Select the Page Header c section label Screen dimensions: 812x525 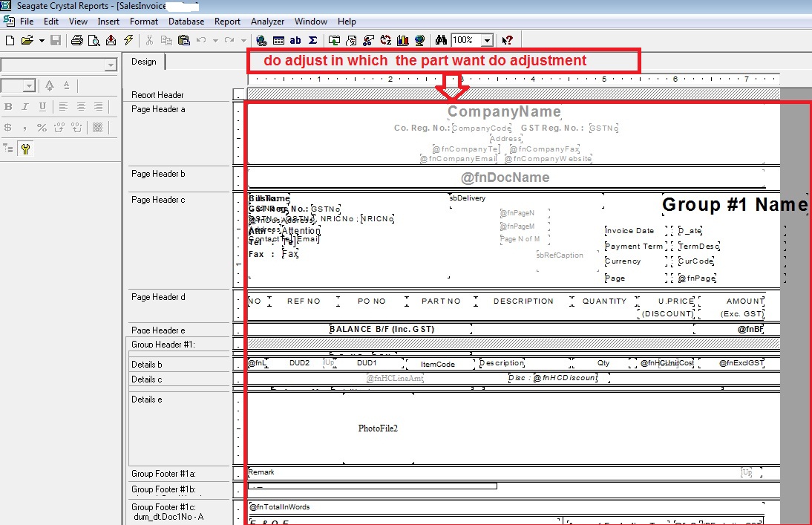coord(158,200)
